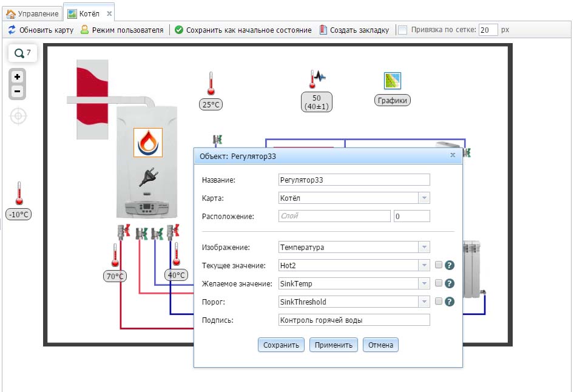The height and width of the screenshot is (392, 574).
Task: Close the Объект: Регулятор33 dialog
Action: coord(453,155)
